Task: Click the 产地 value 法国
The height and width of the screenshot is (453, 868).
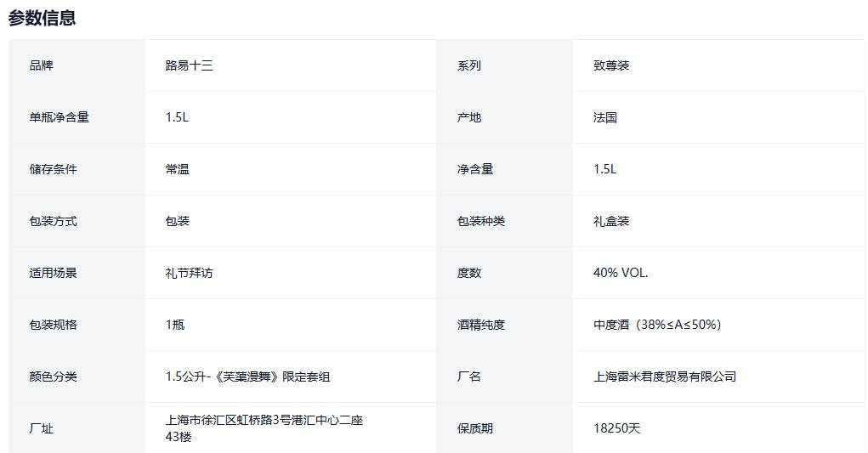Action: (605, 117)
